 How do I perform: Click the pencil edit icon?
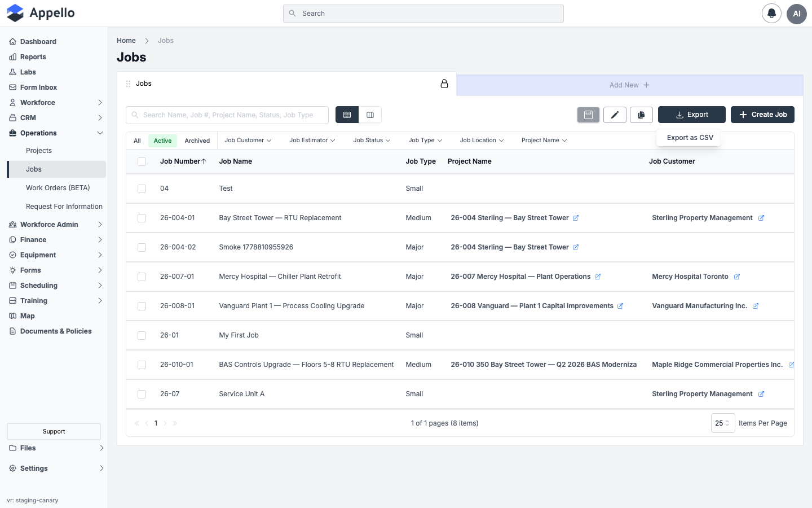[x=615, y=115]
